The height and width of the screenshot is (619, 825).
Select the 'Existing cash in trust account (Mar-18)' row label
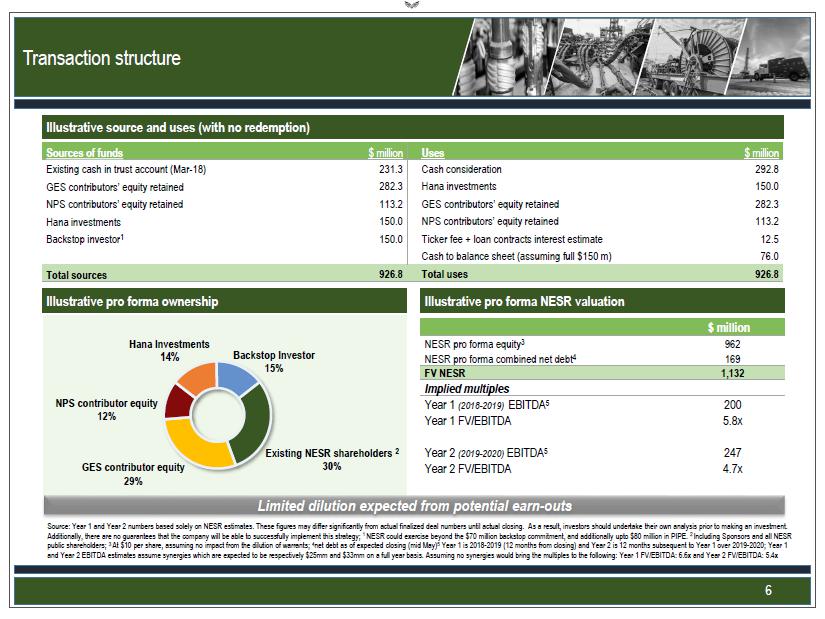126,169
